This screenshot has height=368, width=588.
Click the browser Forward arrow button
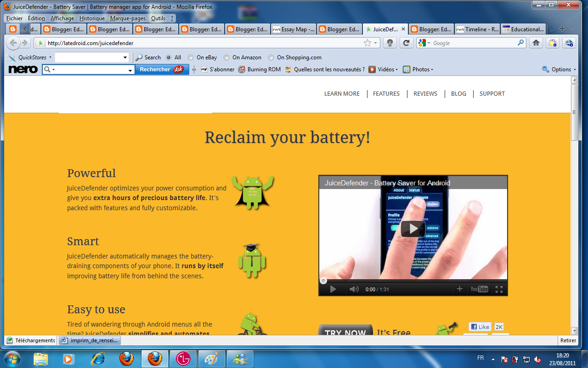click(x=24, y=43)
